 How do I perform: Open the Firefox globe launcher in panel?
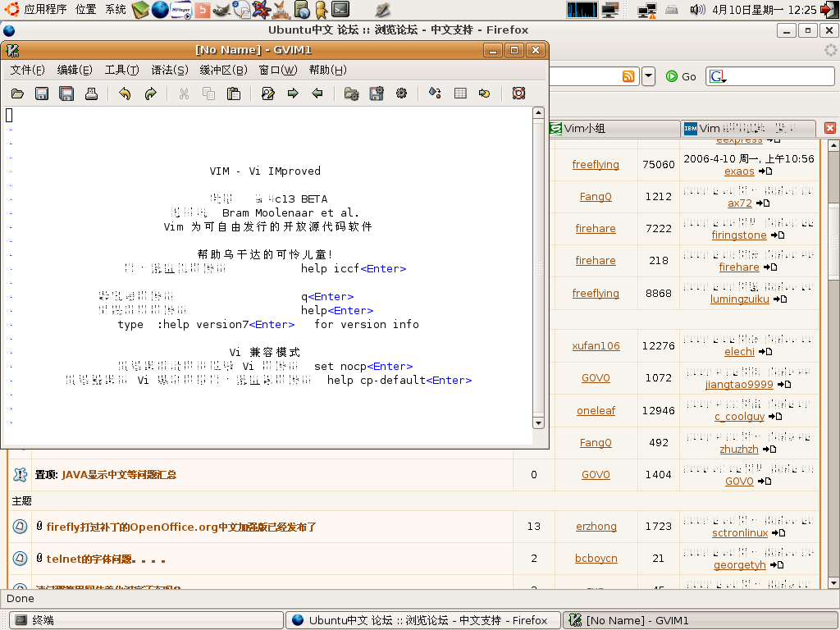[x=160, y=9]
